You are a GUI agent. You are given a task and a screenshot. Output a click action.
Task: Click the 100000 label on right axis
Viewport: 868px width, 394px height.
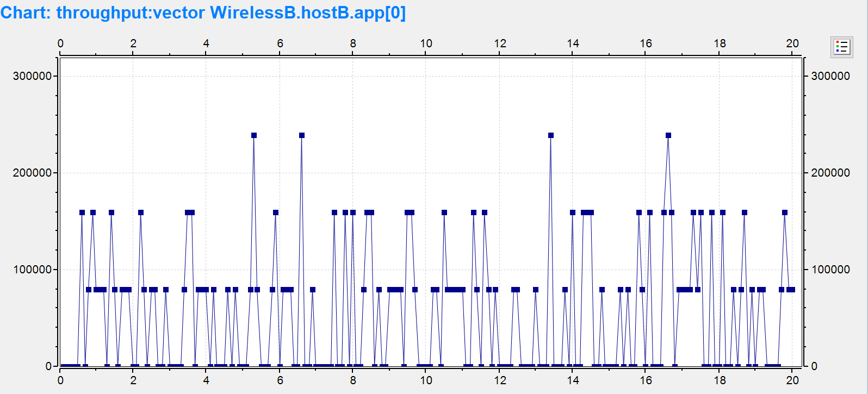point(830,270)
